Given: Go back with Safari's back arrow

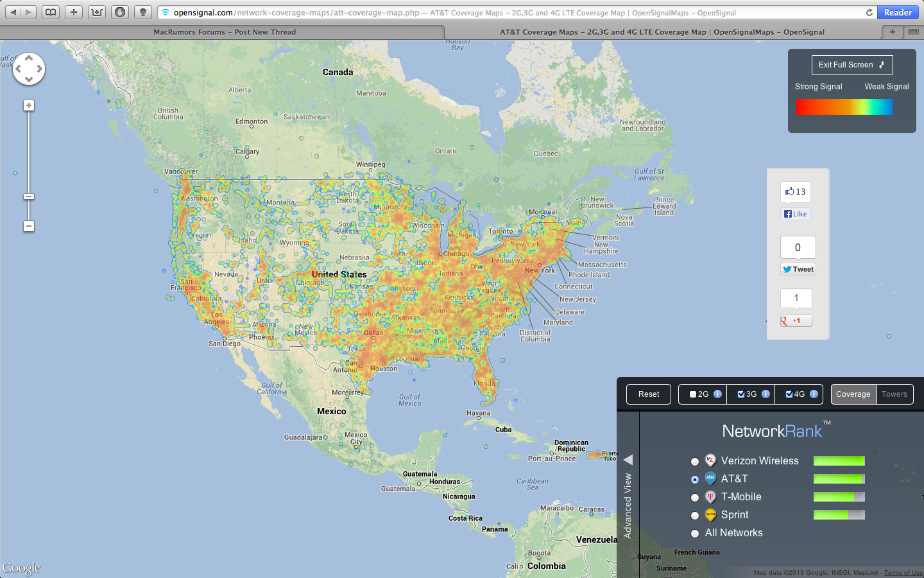Looking at the screenshot, I should [13, 12].
